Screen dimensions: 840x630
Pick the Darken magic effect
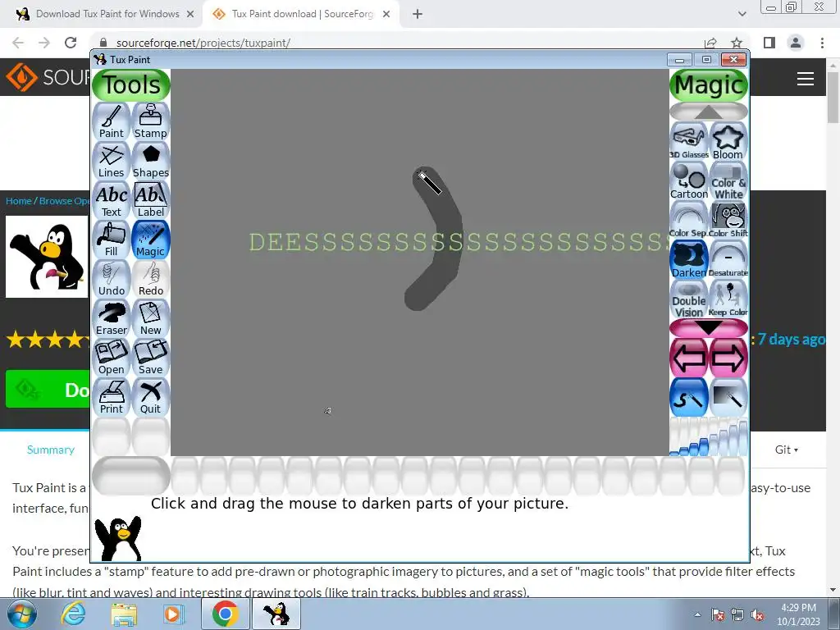pyautogui.click(x=689, y=259)
